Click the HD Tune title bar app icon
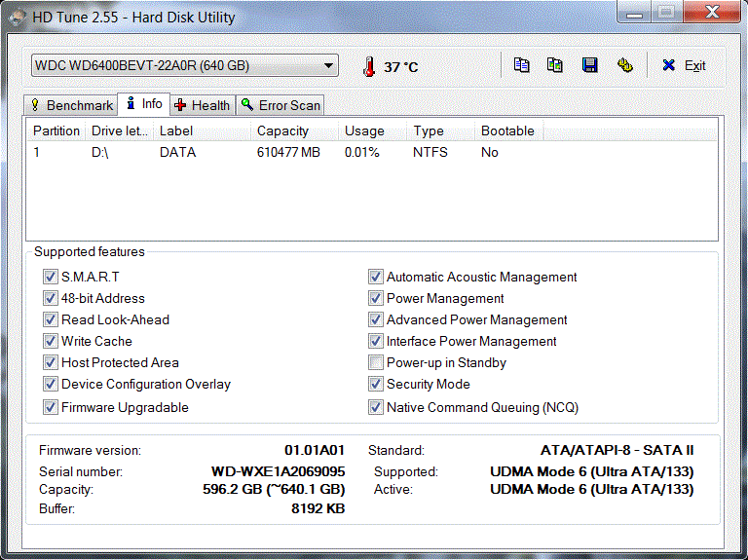This screenshot has height=560, width=748. (x=17, y=17)
